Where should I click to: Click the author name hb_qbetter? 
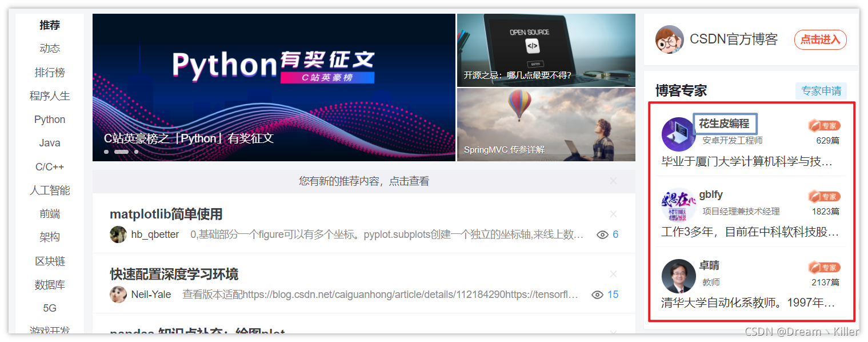pos(155,234)
